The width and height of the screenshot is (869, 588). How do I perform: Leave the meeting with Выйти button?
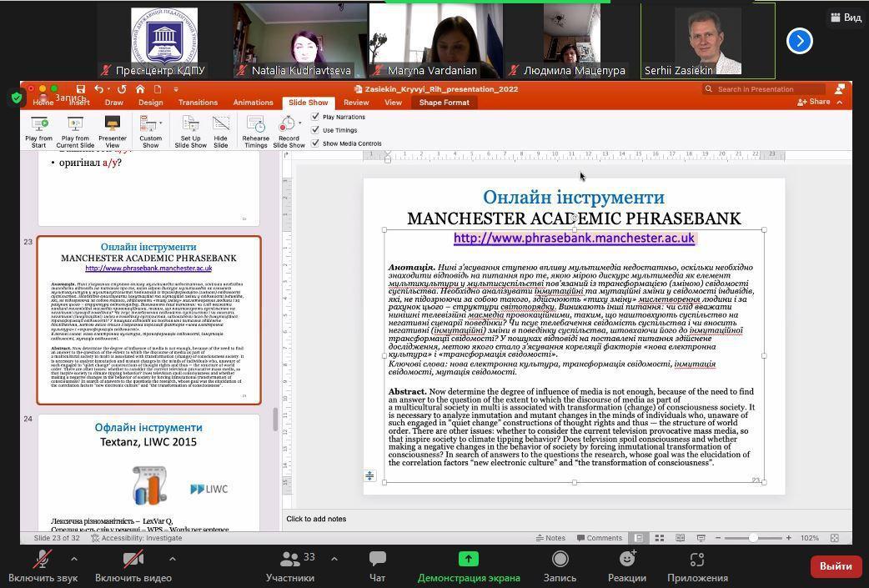[835, 566]
